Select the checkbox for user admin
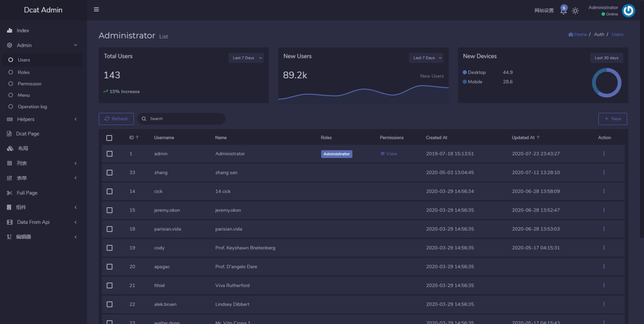The width and height of the screenshot is (644, 324). pos(110,154)
